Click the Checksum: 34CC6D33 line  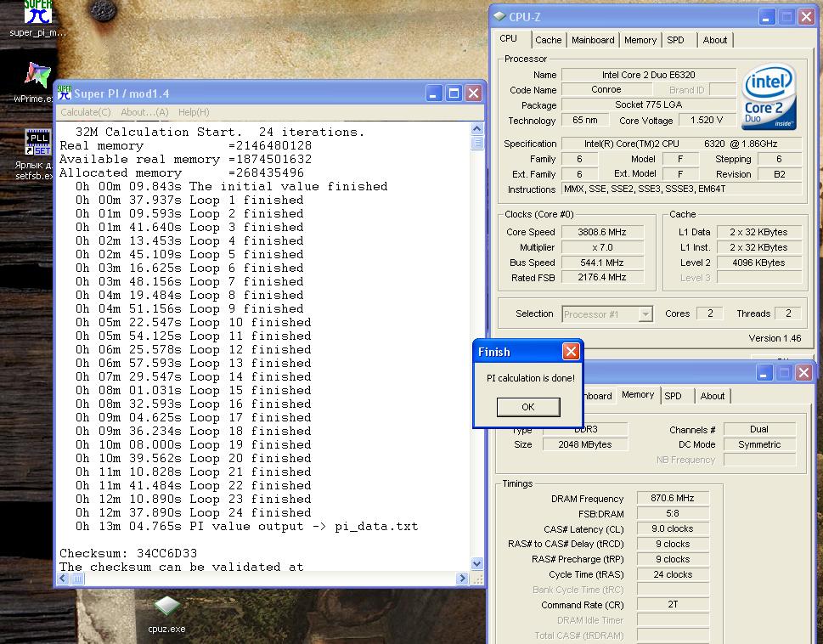tap(128, 553)
